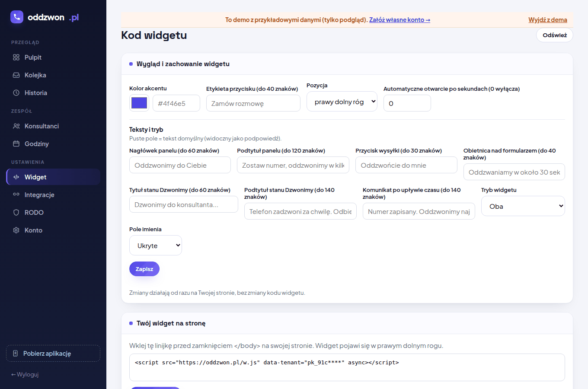This screenshot has height=389, width=588.
Task: Open Konsultanci team page
Action: [x=53, y=126]
